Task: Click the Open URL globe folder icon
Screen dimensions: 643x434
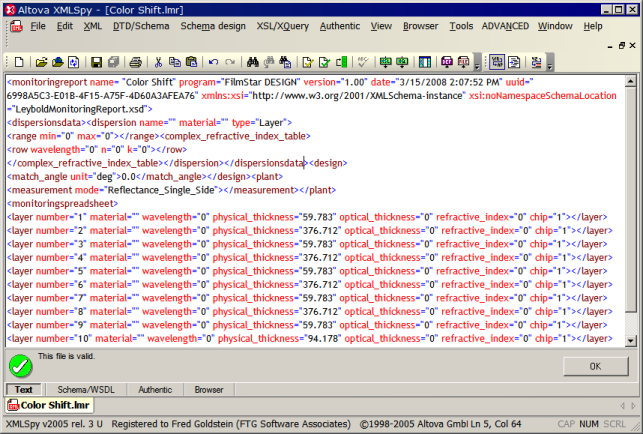Action: (x=57, y=62)
